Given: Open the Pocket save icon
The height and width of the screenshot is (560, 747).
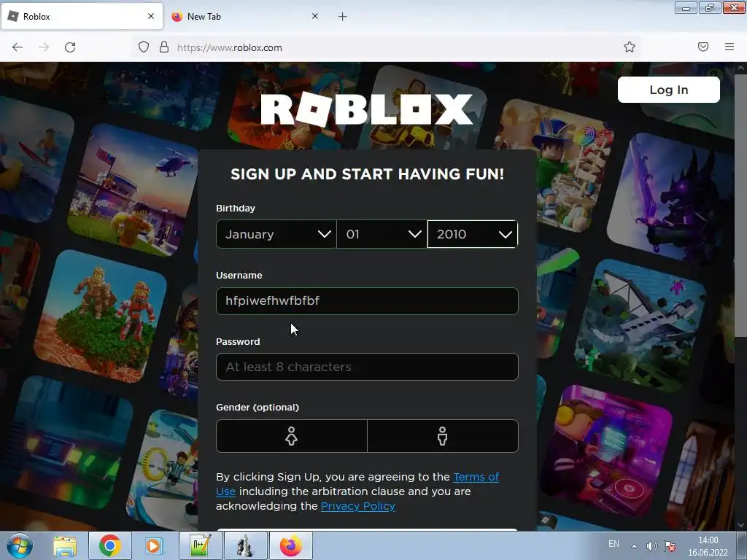Looking at the screenshot, I should tap(703, 47).
